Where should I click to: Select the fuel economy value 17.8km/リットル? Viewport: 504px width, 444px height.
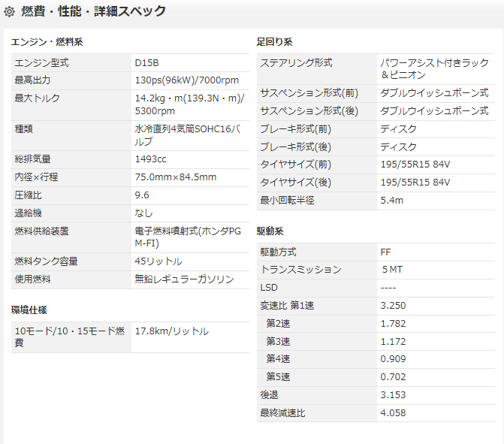pyautogui.click(x=172, y=331)
